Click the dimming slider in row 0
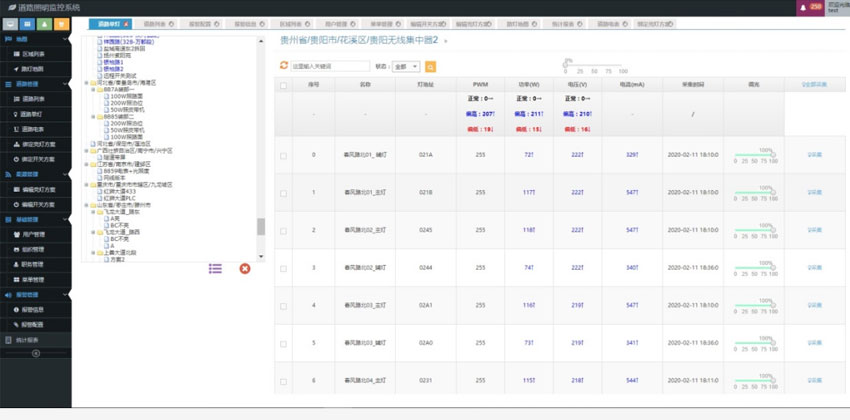 pos(754,156)
